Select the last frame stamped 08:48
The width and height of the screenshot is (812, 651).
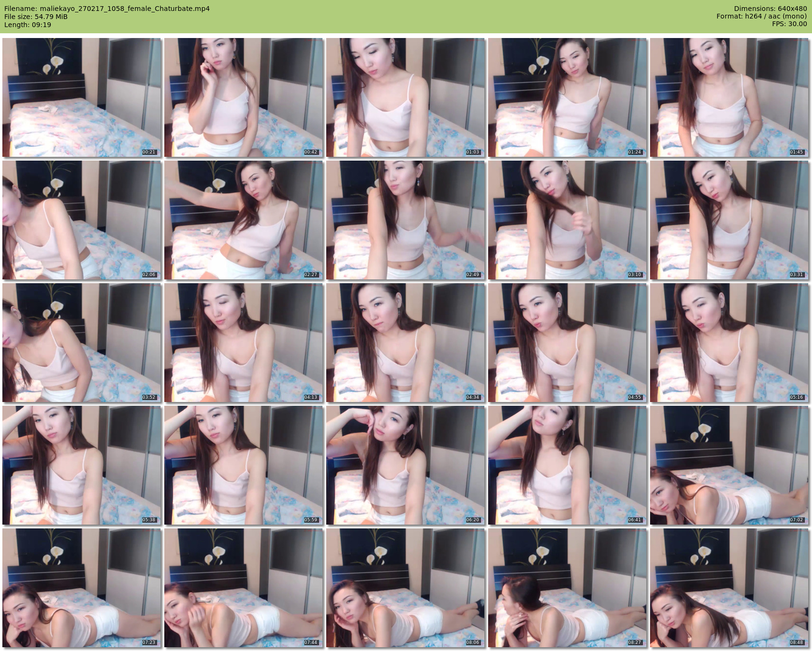729,588
